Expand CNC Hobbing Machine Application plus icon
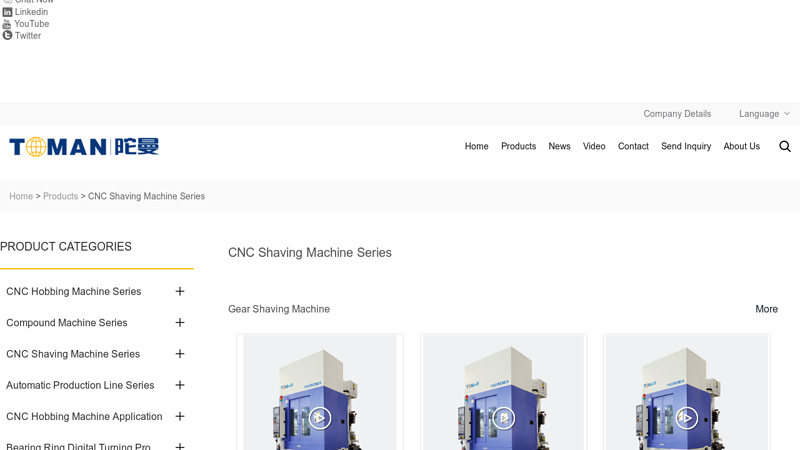 tap(180, 416)
